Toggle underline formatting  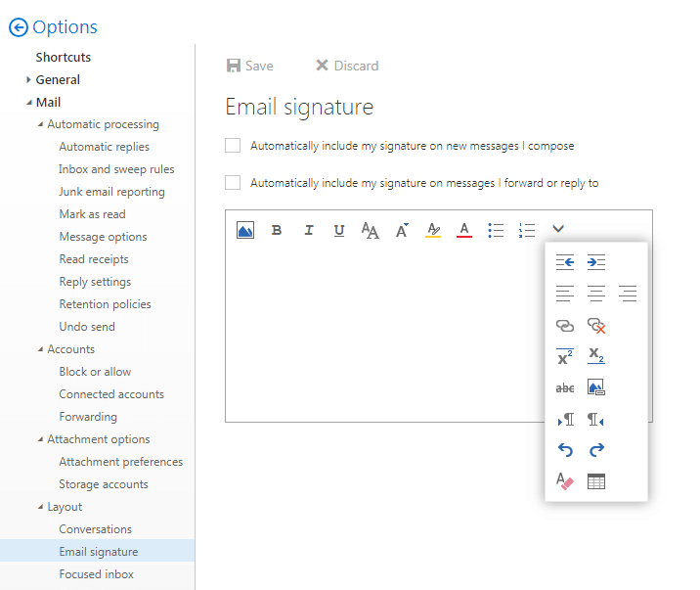339,231
